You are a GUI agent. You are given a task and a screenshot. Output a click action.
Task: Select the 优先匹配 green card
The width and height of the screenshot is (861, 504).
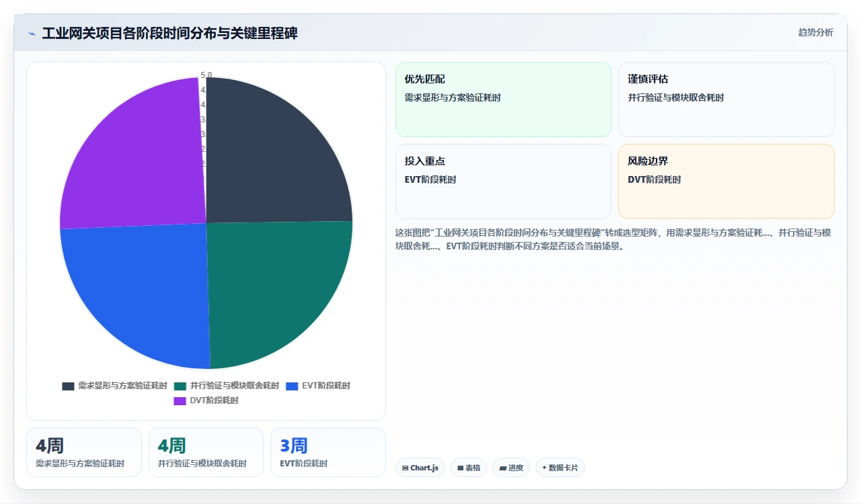click(503, 99)
